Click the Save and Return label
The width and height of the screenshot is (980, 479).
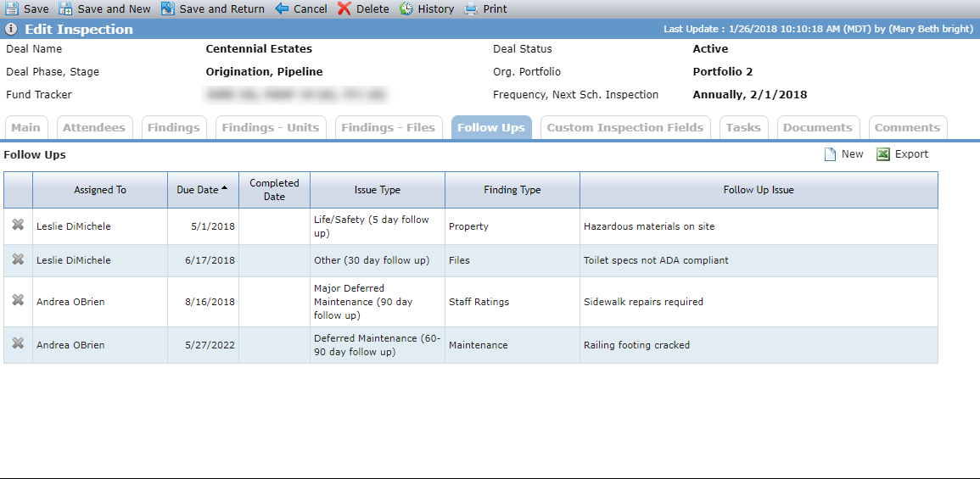(221, 8)
